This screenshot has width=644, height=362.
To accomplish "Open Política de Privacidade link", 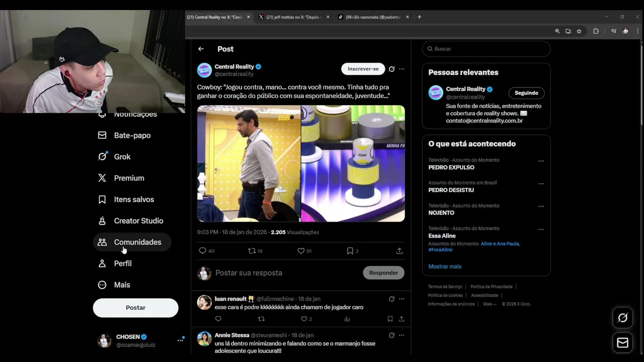I will (492, 287).
